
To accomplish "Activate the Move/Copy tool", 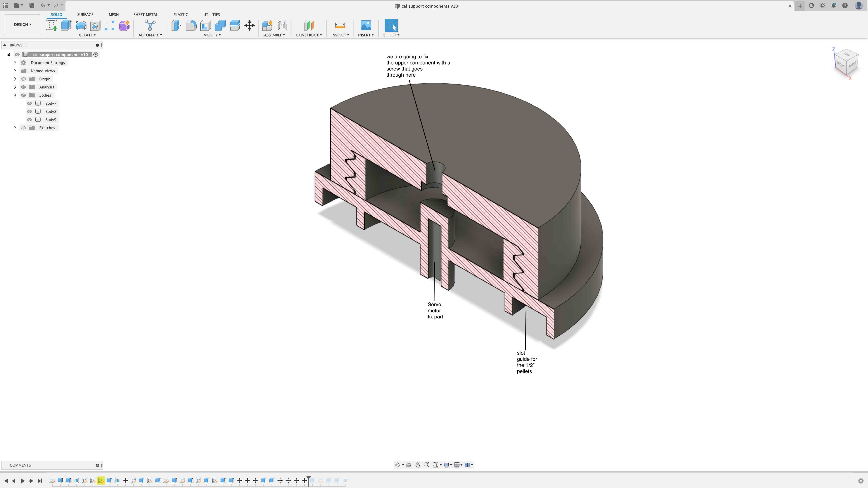I will point(249,26).
